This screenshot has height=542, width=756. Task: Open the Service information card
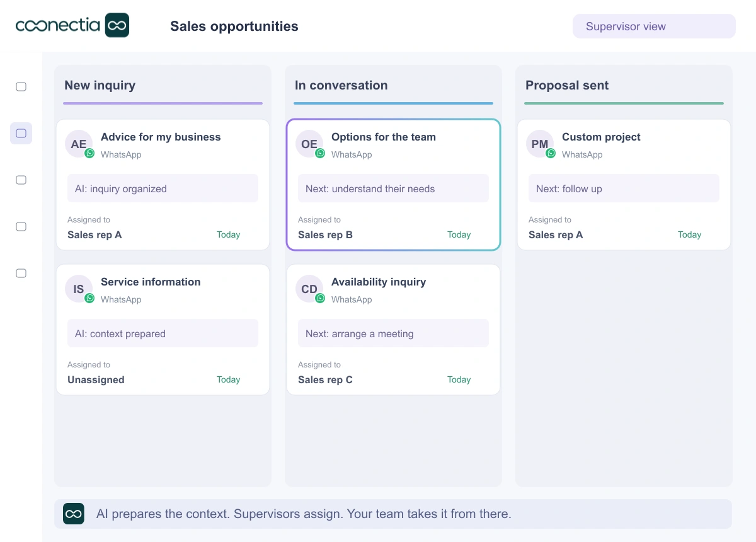click(x=163, y=330)
